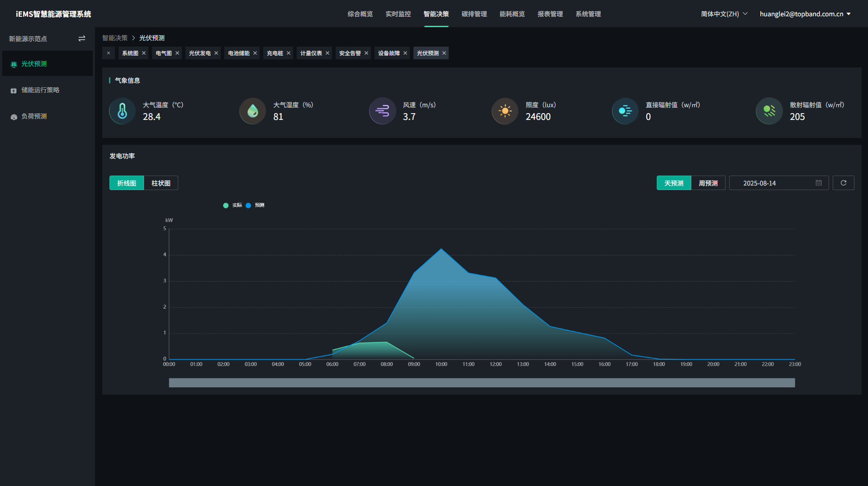
Task: Close the 光伏预测 tab
Action: (x=444, y=53)
